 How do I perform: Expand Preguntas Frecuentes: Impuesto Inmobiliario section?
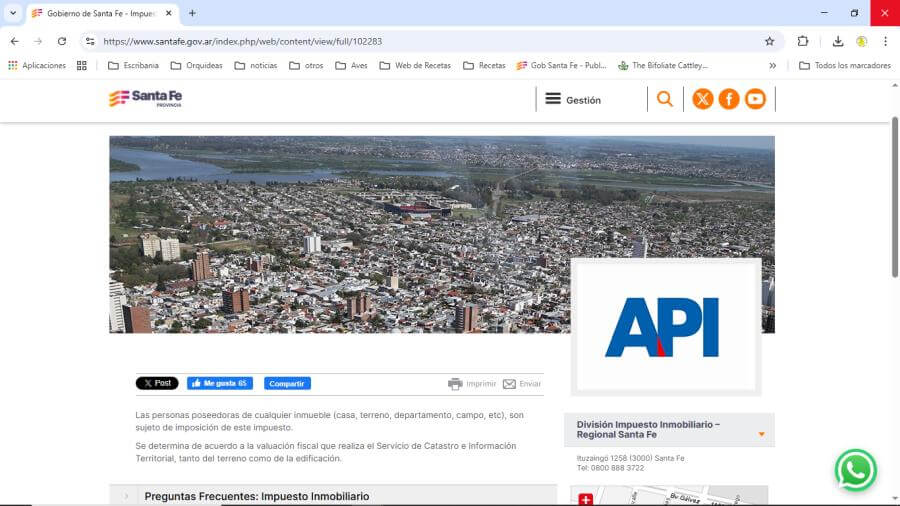[x=333, y=496]
